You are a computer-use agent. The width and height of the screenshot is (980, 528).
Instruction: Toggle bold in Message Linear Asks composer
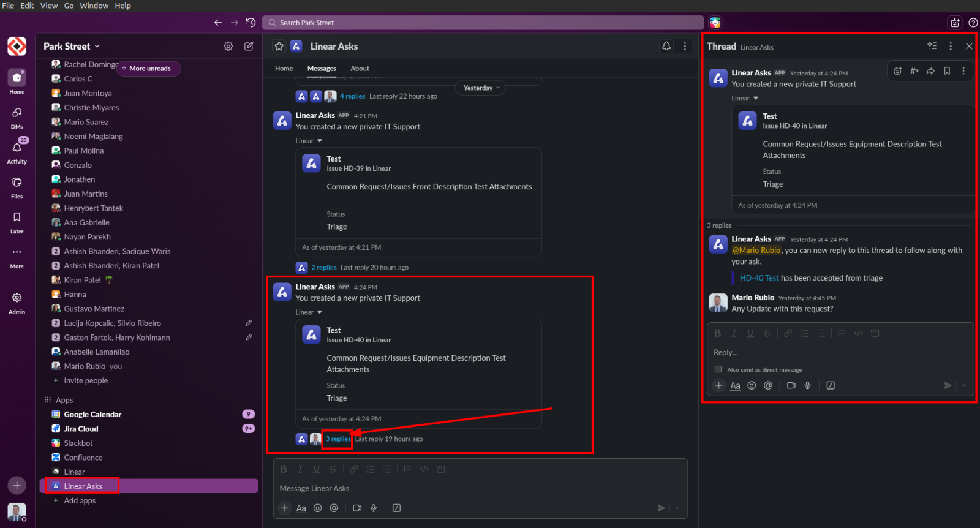(x=284, y=469)
